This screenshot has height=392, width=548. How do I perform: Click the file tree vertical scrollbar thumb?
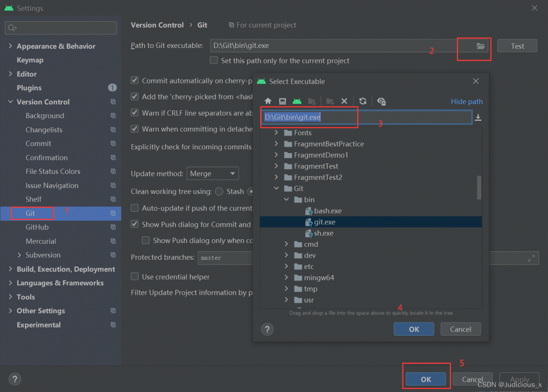coord(479,187)
